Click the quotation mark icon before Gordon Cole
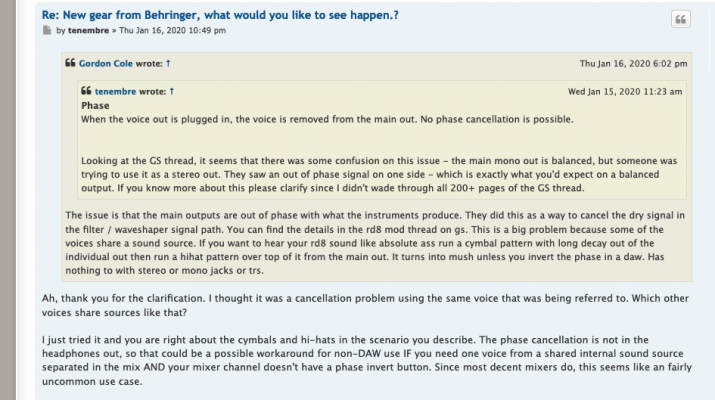 (x=70, y=62)
